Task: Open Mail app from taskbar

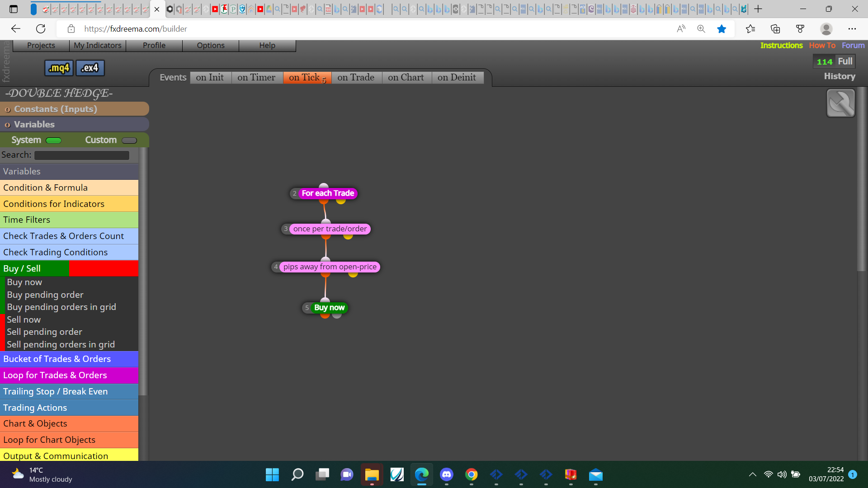Action: 596,474
